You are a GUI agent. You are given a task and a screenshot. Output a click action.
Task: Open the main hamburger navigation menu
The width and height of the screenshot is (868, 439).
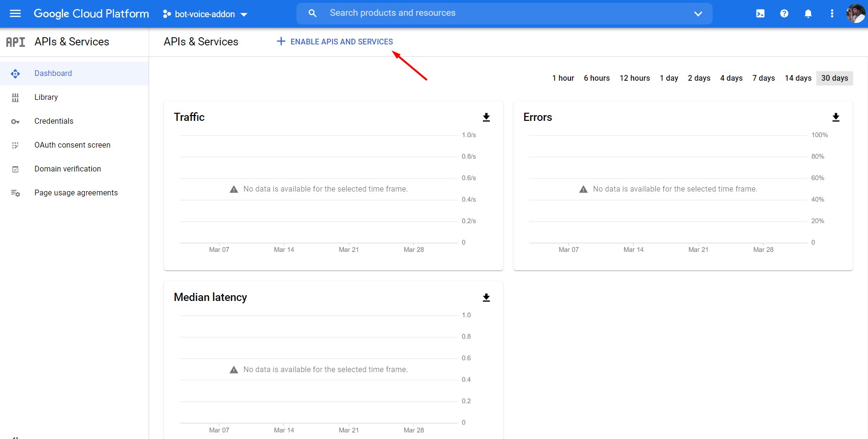point(15,13)
